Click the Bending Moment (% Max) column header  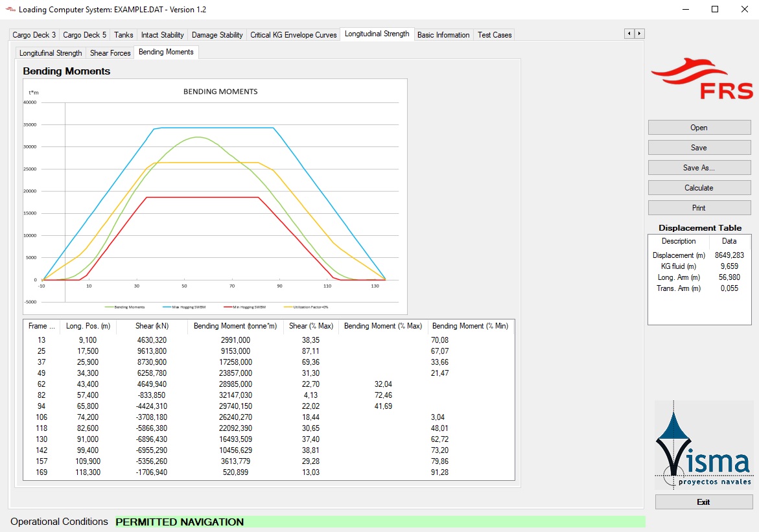coord(383,326)
